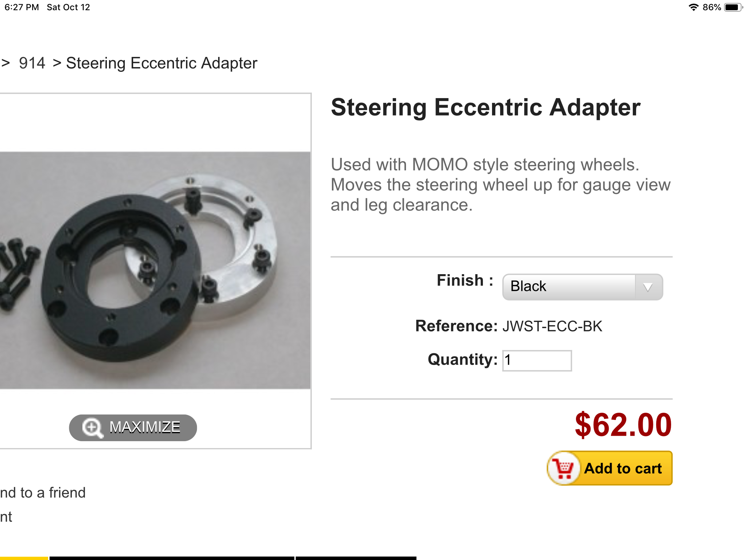Click the red shopping cart icon
The width and height of the screenshot is (747, 560).
point(564,468)
